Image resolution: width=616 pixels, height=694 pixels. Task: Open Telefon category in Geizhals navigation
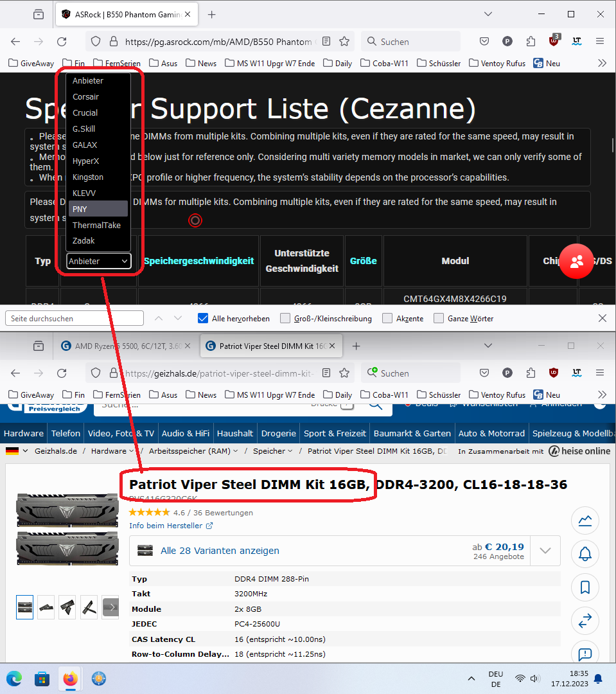tap(66, 433)
